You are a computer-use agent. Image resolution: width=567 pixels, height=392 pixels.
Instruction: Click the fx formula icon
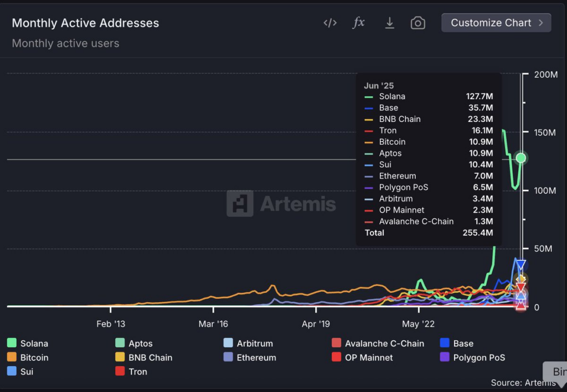click(x=359, y=22)
